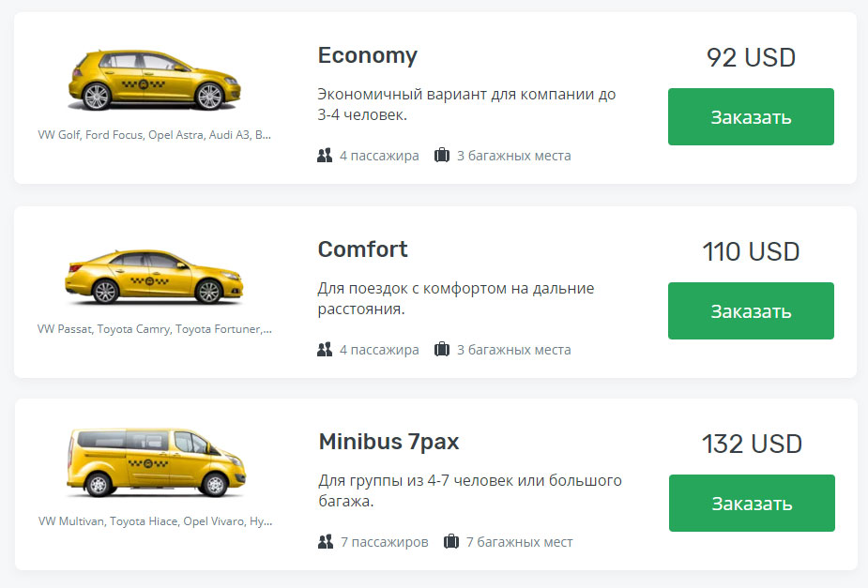The image size is (868, 588).
Task: Open the Minibus 7pax heading
Action: tap(388, 442)
